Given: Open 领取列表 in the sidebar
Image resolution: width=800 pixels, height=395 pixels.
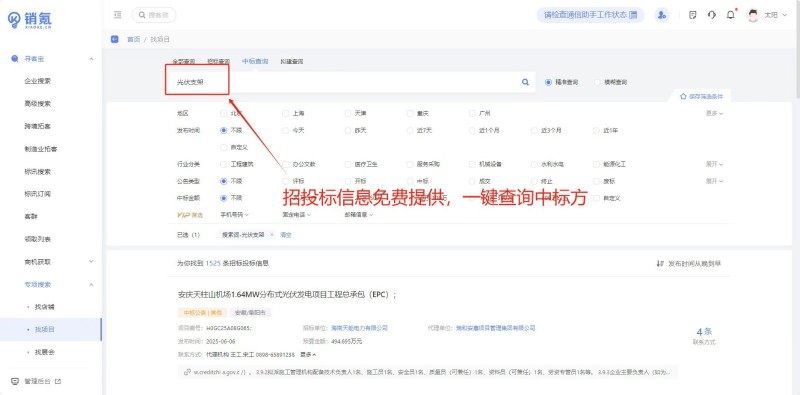Looking at the screenshot, I should (38, 239).
